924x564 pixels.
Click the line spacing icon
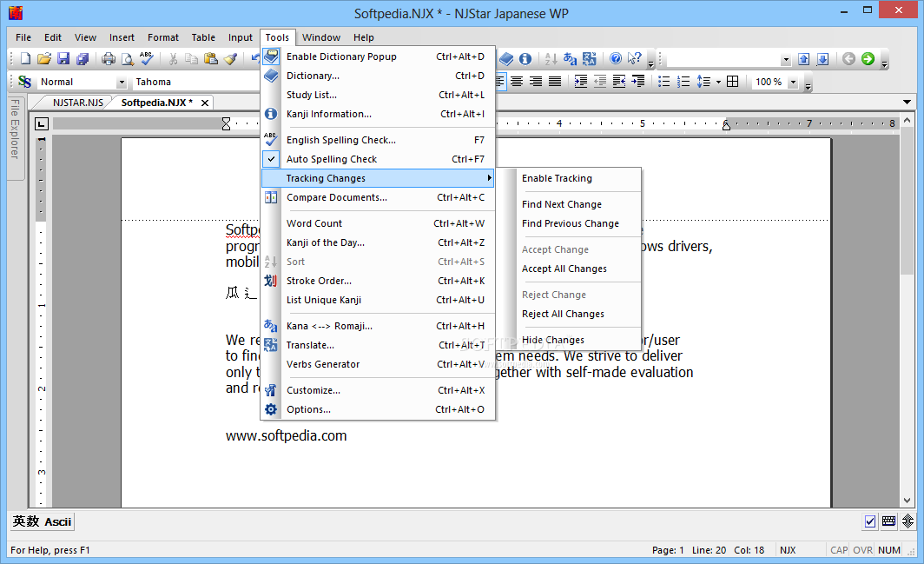click(x=703, y=82)
